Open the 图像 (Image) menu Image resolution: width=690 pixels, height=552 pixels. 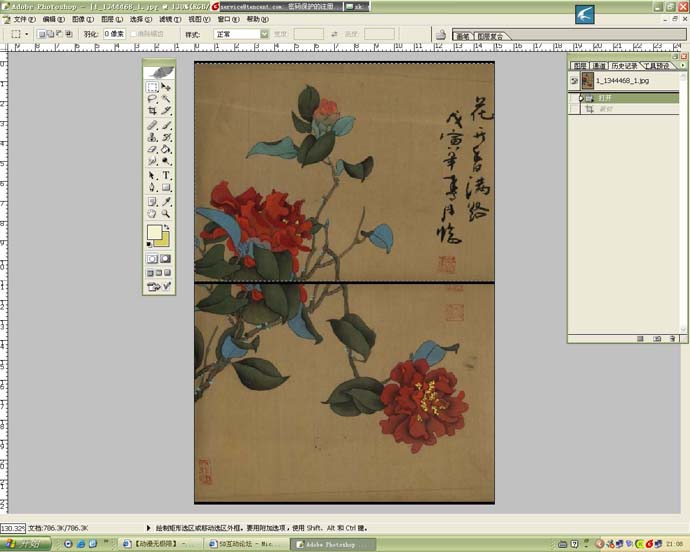[82, 19]
